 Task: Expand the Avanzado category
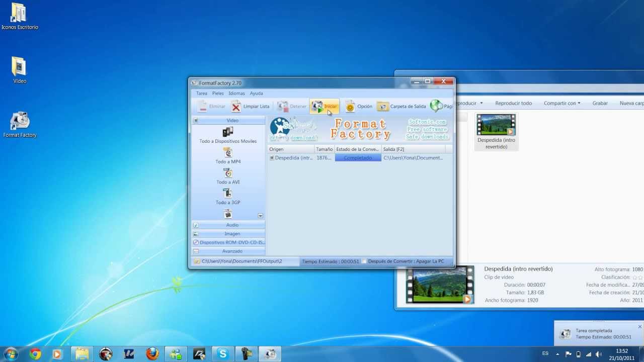228,251
